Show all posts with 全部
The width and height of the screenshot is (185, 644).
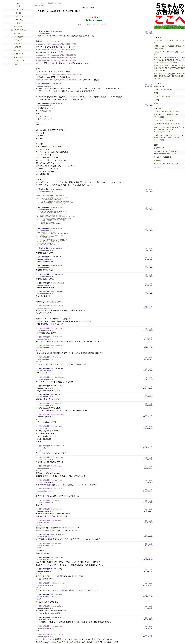click(79, 24)
